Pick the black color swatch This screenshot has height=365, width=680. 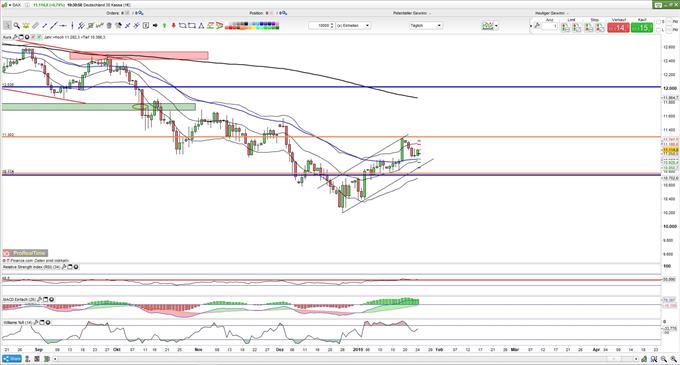(245, 24)
